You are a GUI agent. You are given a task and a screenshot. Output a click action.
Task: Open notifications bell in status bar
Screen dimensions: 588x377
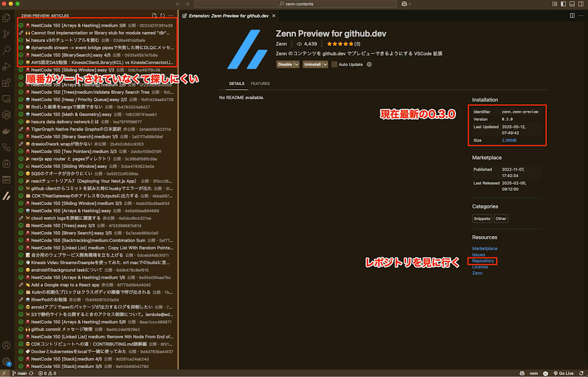pyautogui.click(x=582, y=373)
